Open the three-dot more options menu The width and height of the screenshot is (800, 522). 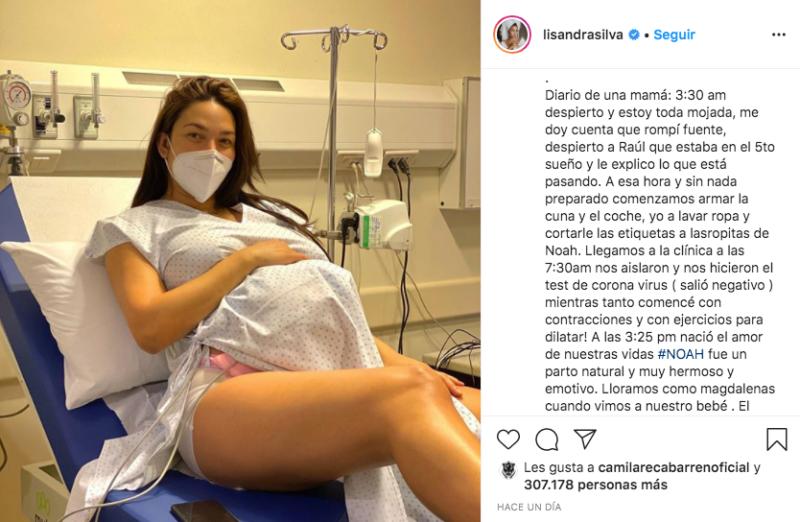[779, 35]
